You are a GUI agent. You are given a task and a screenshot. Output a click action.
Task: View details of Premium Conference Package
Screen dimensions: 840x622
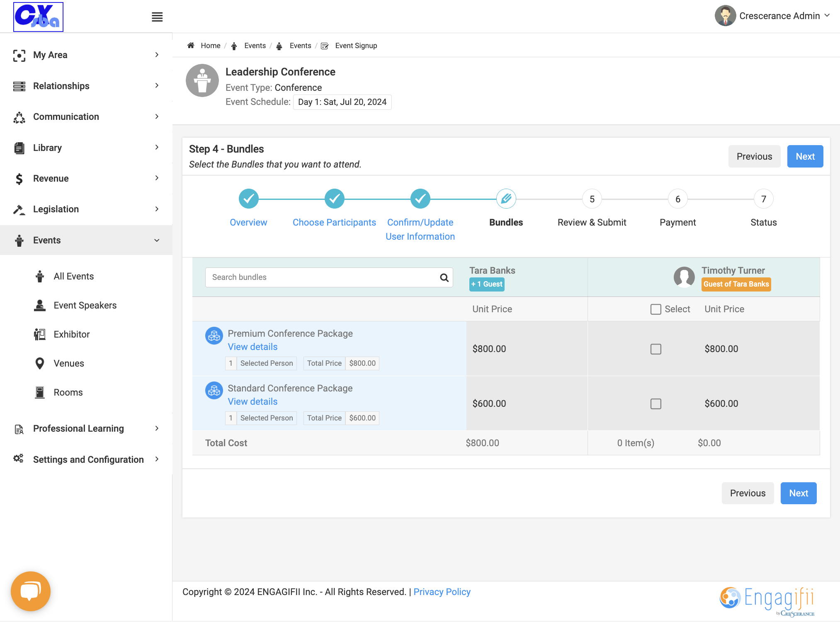[x=252, y=347]
